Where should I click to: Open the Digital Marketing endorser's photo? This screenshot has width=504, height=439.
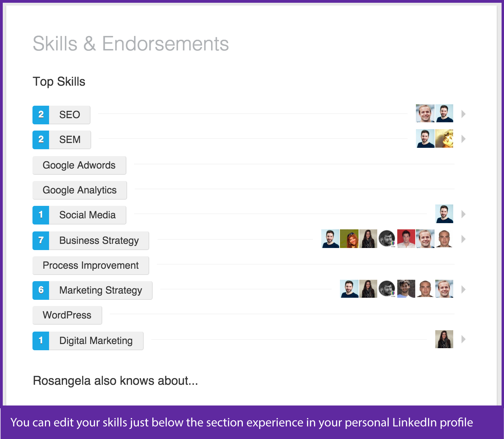444,339
